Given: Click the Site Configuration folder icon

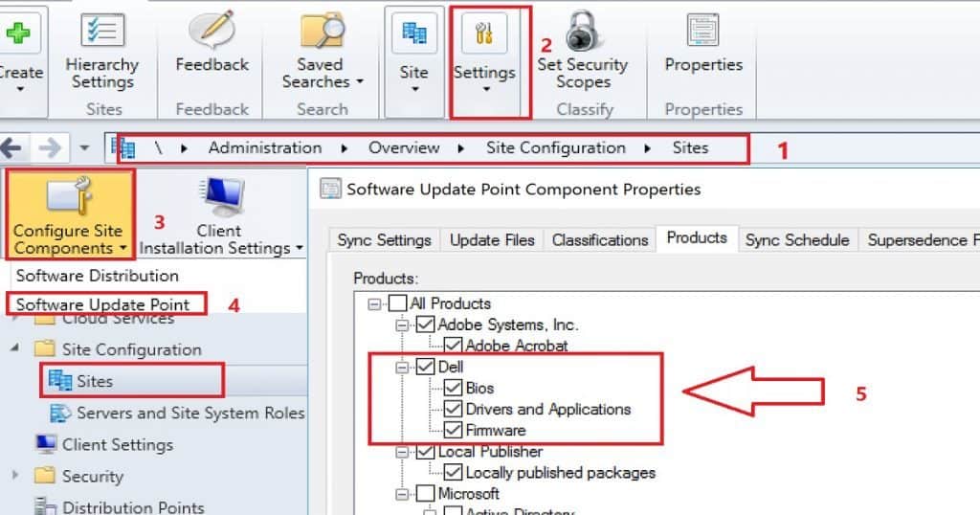Looking at the screenshot, I should coord(44,348).
